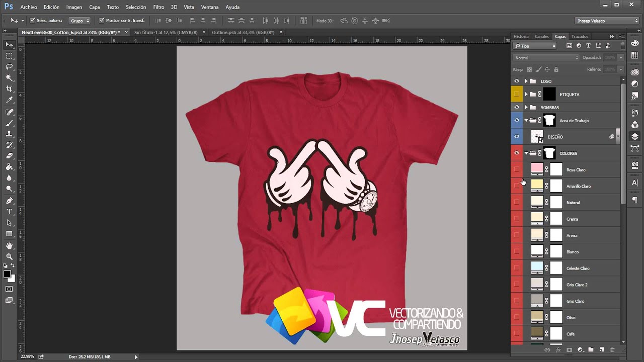Open the Grupo auto-select dropdown
Screen dimensions: 644x362
click(79, 21)
